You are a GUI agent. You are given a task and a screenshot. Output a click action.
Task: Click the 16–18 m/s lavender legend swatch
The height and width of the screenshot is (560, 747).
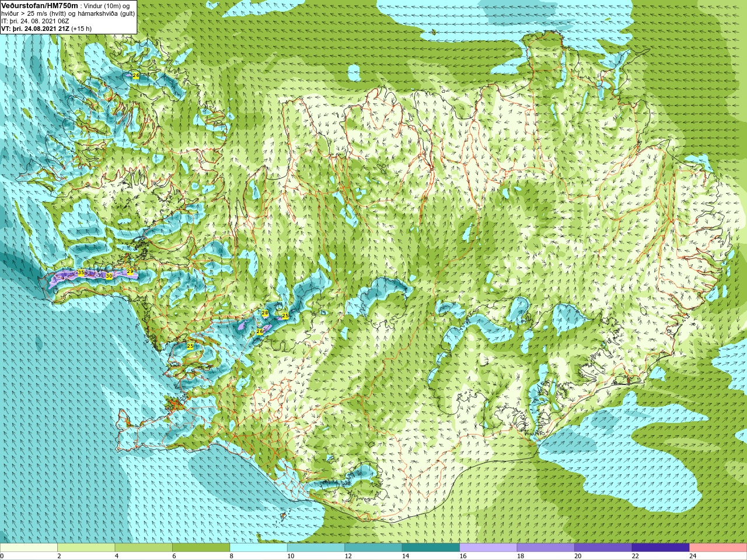pos(488,548)
